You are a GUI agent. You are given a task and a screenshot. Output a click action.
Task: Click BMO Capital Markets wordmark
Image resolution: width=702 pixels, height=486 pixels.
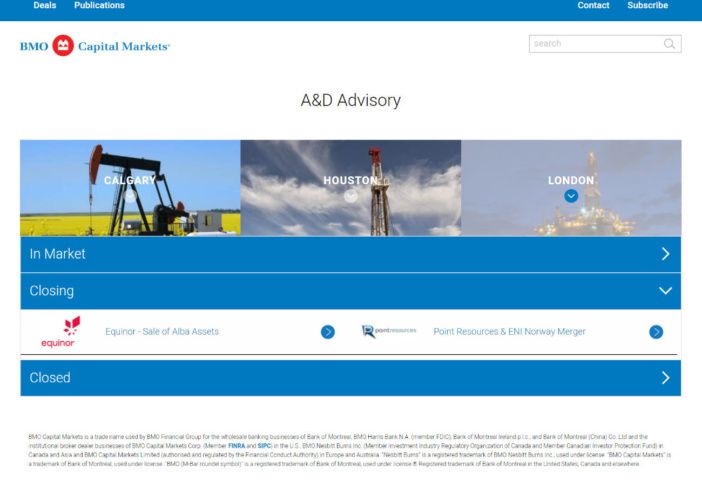[95, 46]
